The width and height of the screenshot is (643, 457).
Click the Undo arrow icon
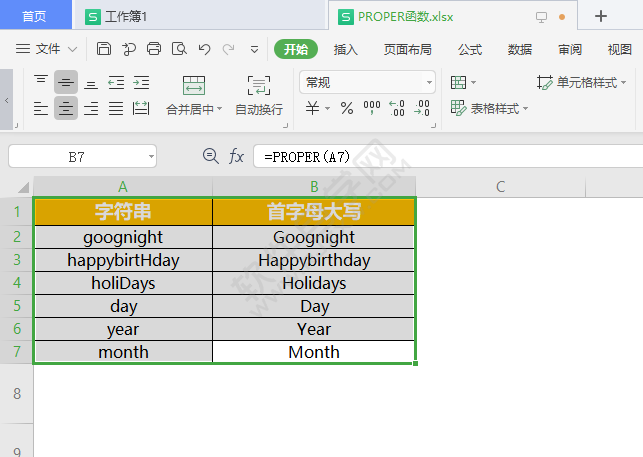(204, 49)
